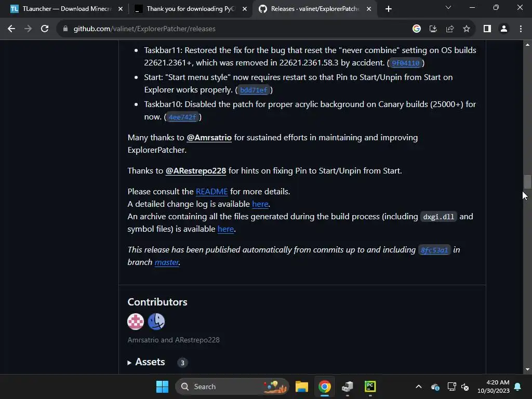Switch to the PyCharm download tab
The height and width of the screenshot is (399, 532).
pyautogui.click(x=190, y=9)
